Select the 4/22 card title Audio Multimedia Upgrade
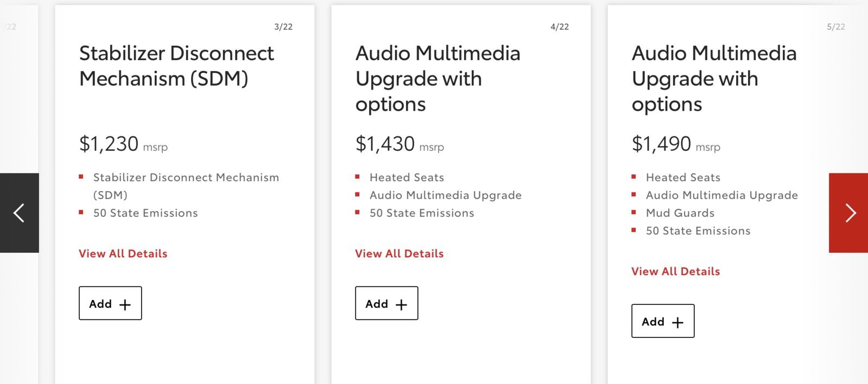Image resolution: width=868 pixels, height=384 pixels. coord(438,79)
